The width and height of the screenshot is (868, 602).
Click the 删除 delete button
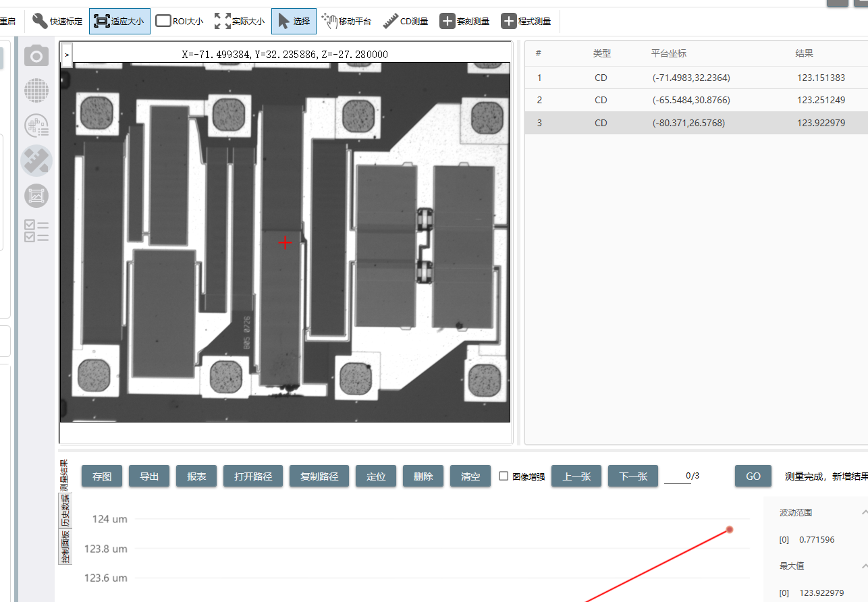423,476
